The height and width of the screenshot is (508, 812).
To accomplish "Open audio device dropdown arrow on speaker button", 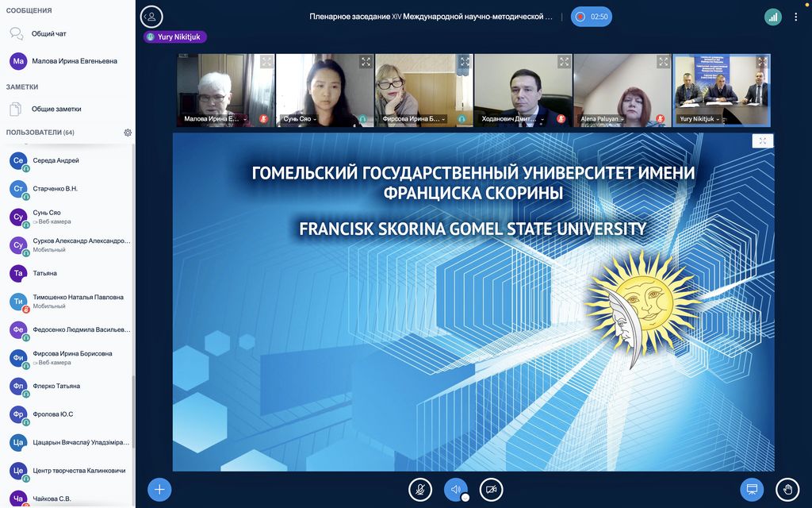I will [465, 498].
